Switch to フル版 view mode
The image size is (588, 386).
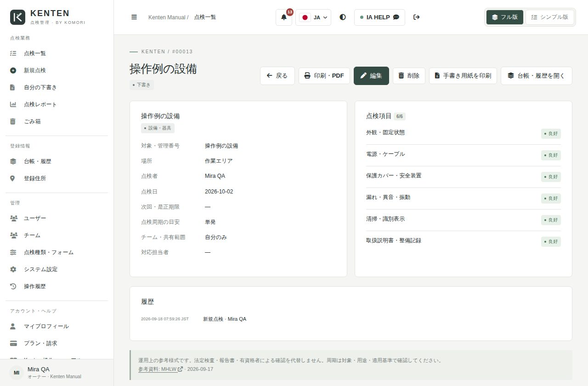(505, 17)
